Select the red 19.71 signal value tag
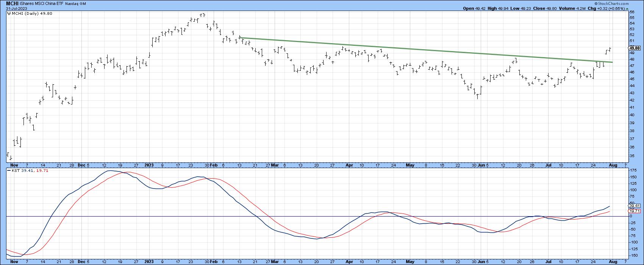The image size is (644, 265). 635,211
